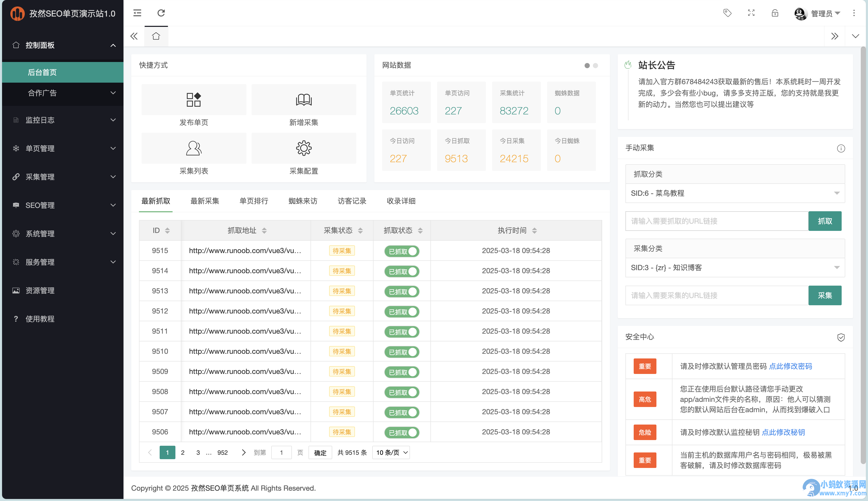Click the lock icon in the header

coord(775,13)
